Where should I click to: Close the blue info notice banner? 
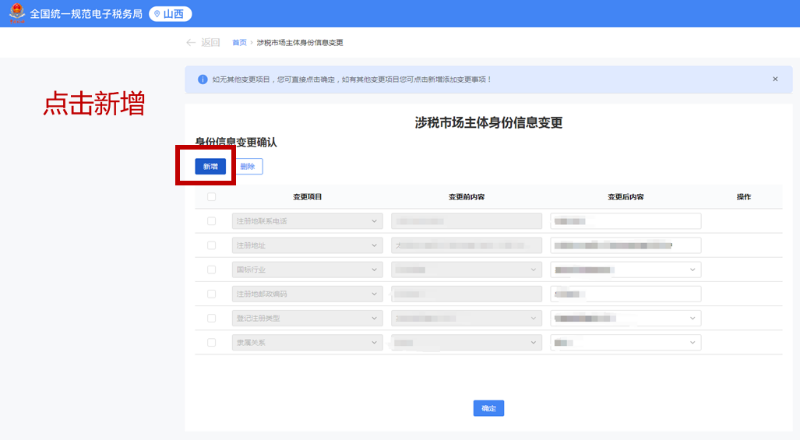774,79
